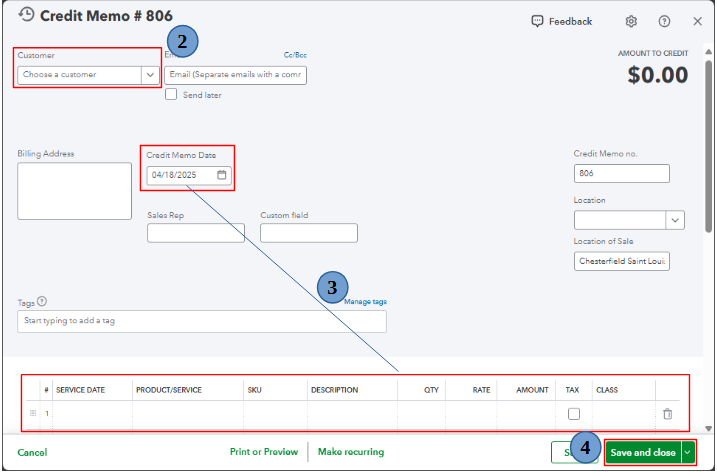717x472 pixels.
Task: Click the Cc/Bcc link
Action: coord(295,55)
